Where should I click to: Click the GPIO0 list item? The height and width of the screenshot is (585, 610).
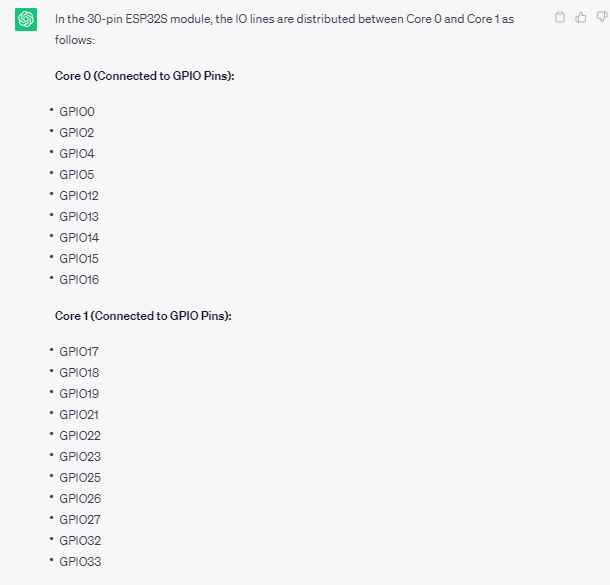(77, 112)
